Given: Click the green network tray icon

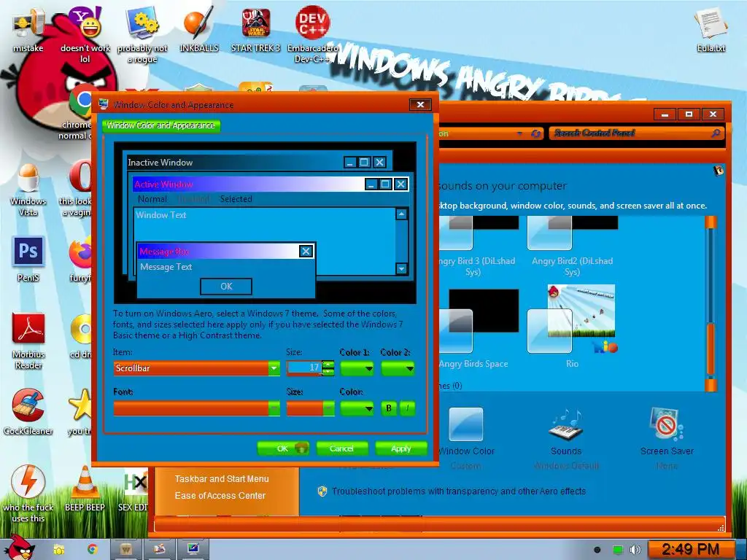Looking at the screenshot, I should click(617, 550).
